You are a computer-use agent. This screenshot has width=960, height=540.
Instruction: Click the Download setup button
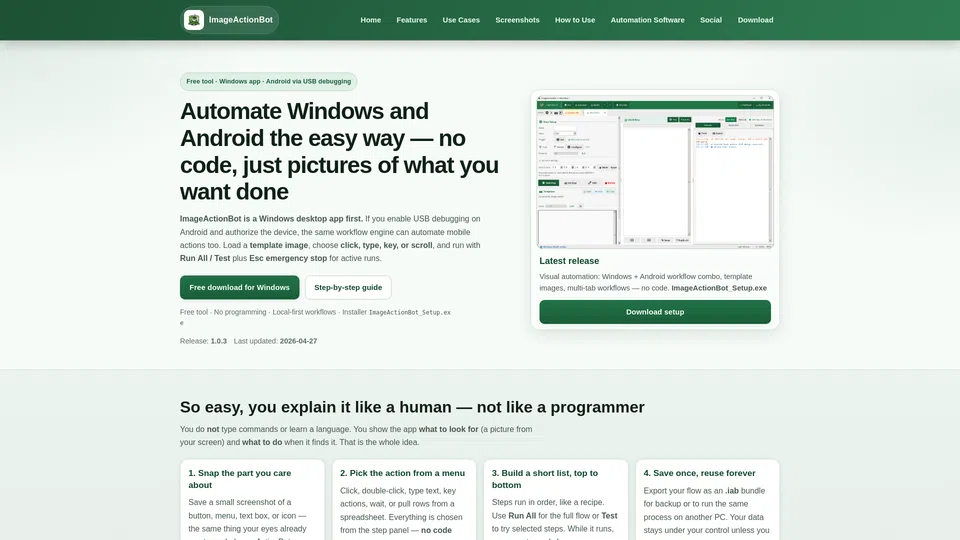click(x=654, y=312)
